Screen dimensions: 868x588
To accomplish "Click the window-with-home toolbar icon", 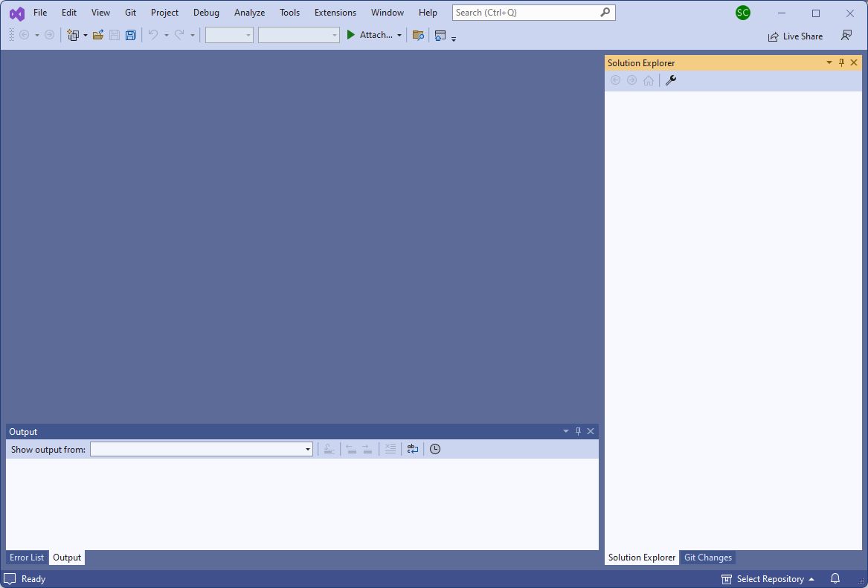I will [440, 36].
